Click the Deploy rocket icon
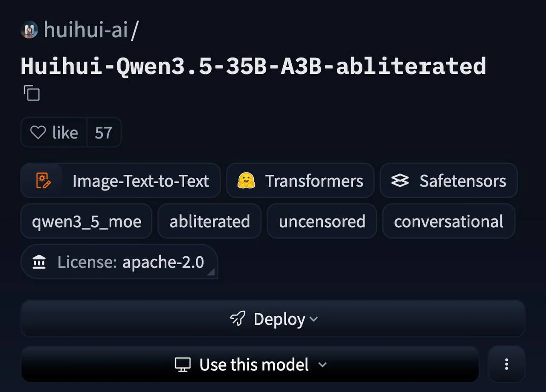 238,319
